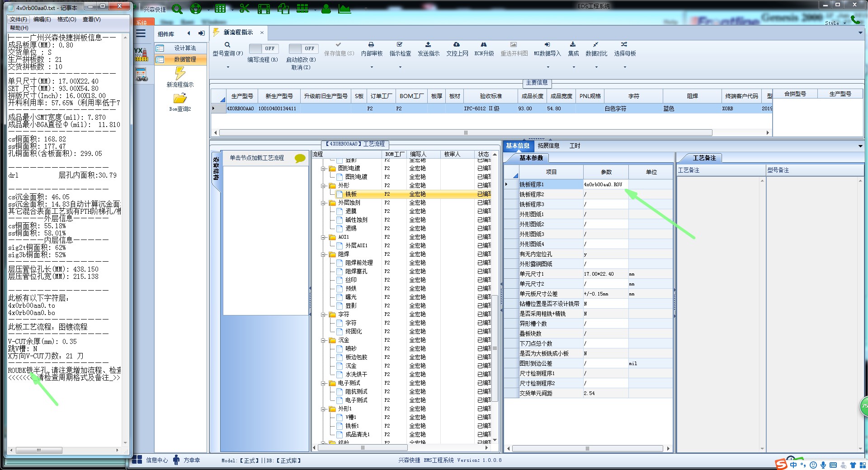Click the 型号查询(F) search icon

coord(227,45)
